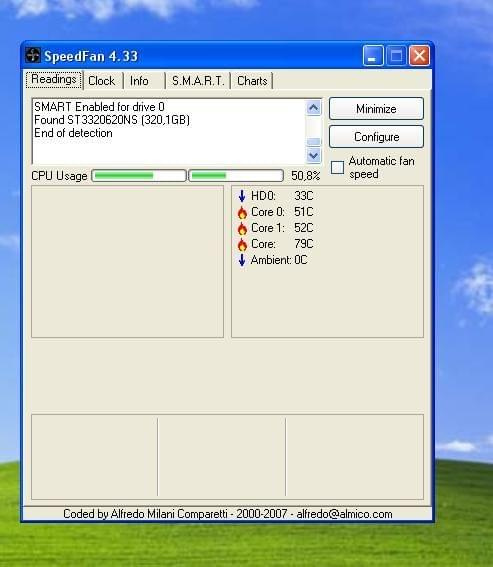Open the Charts tab
The image size is (493, 567).
pos(252,81)
